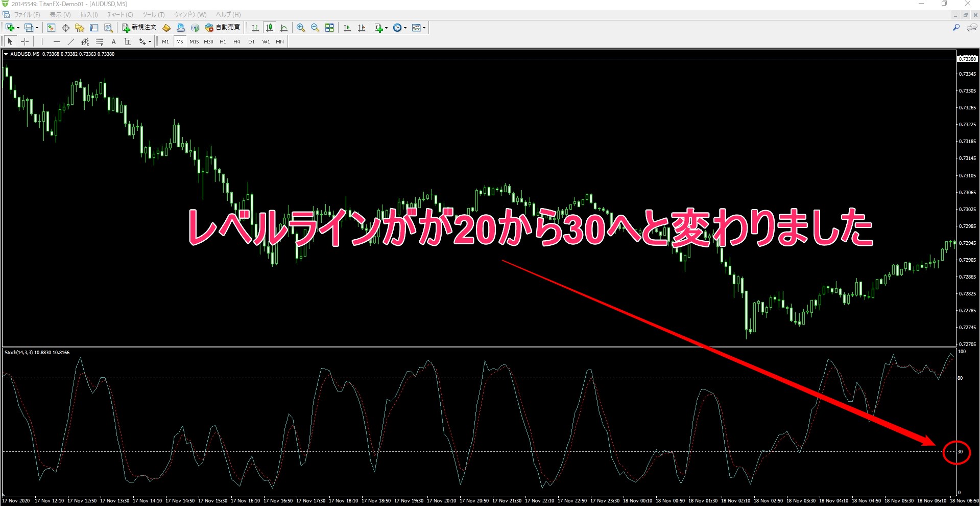This screenshot has height=506, width=980.
Task: Toggle the Market Watch panel
Action: pyautogui.click(x=51, y=28)
